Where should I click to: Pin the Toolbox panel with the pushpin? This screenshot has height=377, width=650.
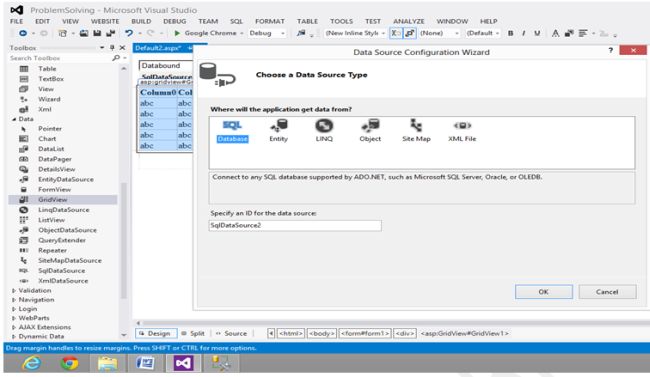pyautogui.click(x=112, y=48)
